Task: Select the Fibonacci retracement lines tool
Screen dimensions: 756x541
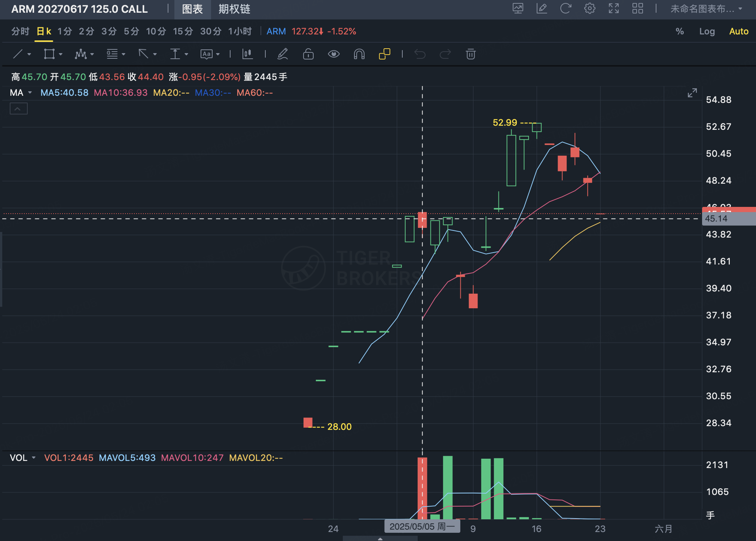Action: 112,54
